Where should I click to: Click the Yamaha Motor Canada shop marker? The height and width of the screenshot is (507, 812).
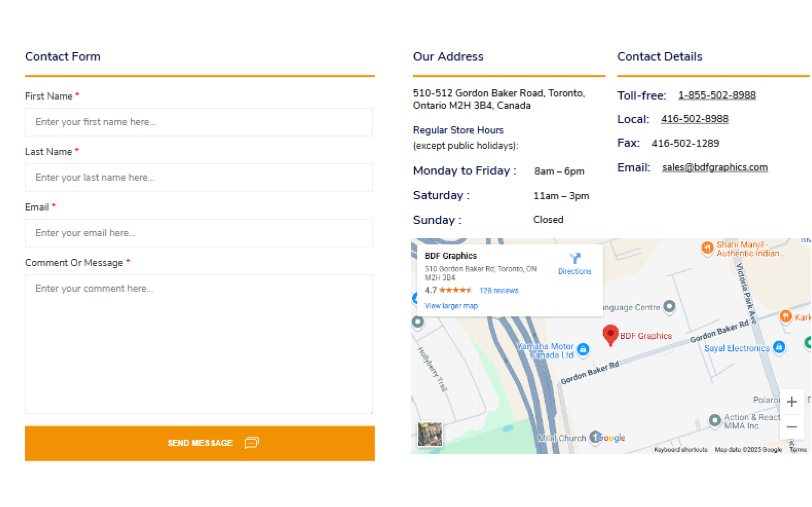tap(584, 349)
